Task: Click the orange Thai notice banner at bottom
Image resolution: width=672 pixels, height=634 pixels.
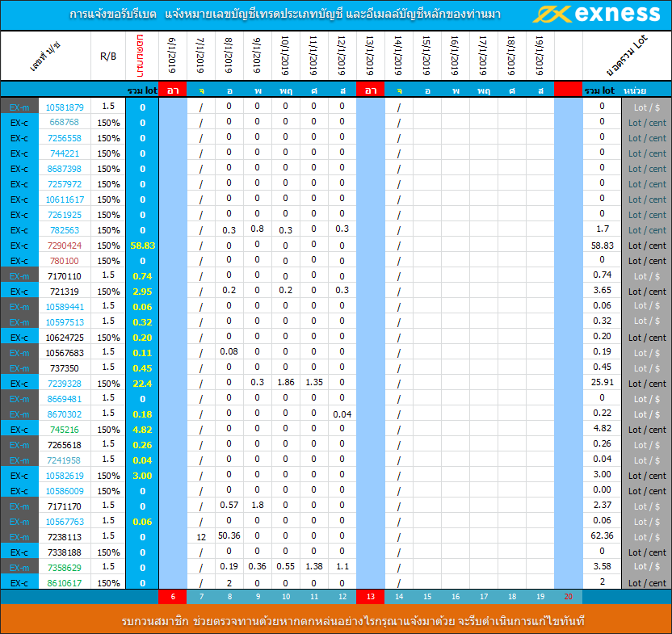Action: tap(336, 619)
